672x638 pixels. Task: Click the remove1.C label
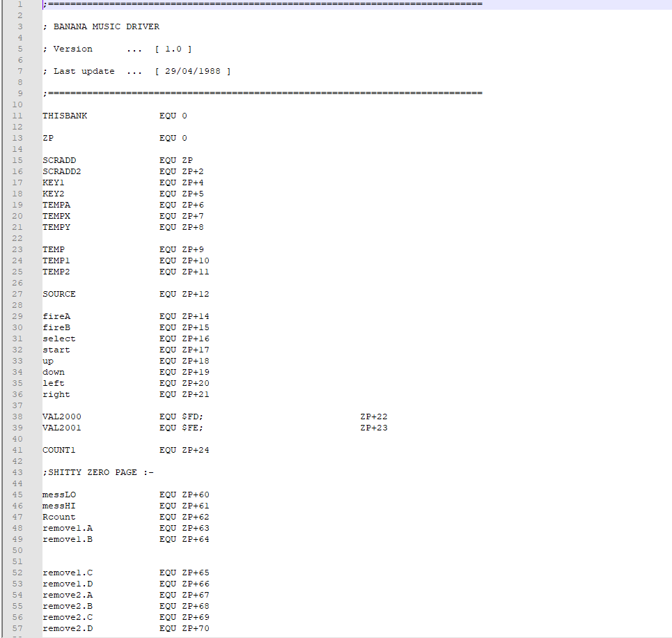click(x=68, y=573)
